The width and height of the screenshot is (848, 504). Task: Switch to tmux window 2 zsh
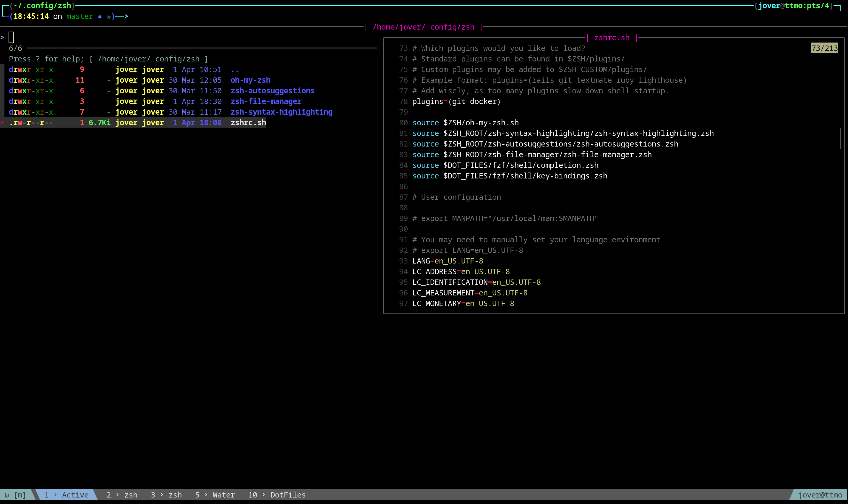pyautogui.click(x=122, y=495)
